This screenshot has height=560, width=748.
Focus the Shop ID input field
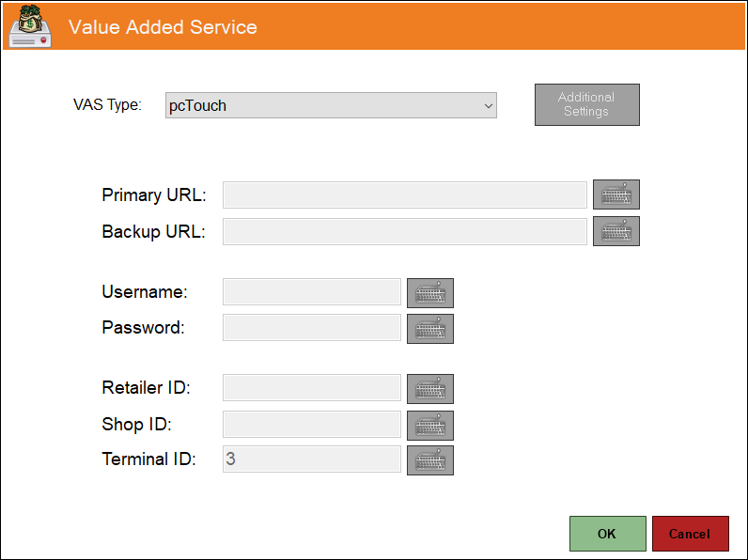tap(311, 424)
